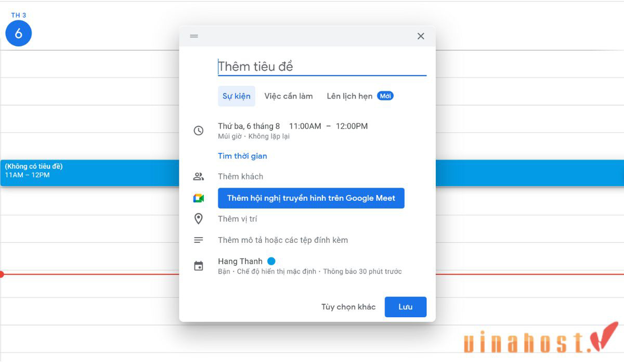Image resolution: width=624 pixels, height=364 pixels.
Task: Change the date 'Thứ ba, 6 tháng 8'
Action: coord(249,126)
